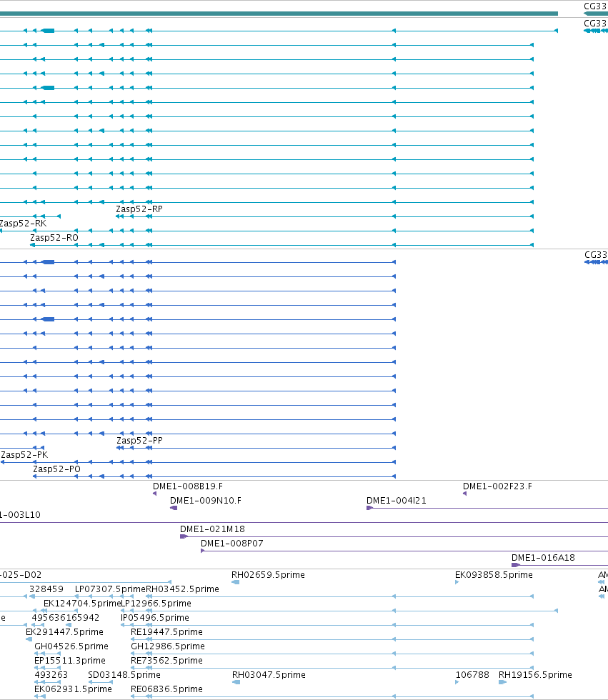Click the DME1-016A18 feature label
608x700 pixels.
coord(543,558)
